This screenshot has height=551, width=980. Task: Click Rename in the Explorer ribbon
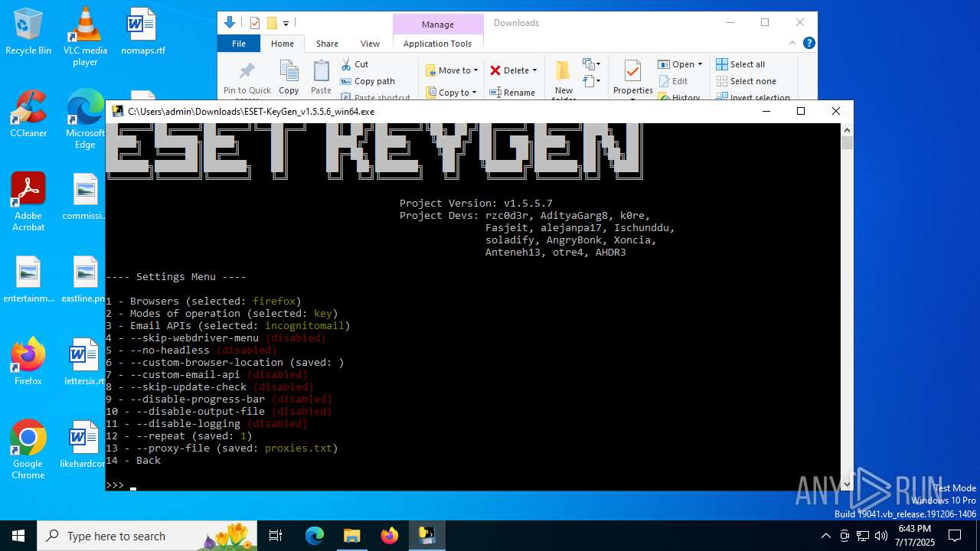tap(512, 93)
